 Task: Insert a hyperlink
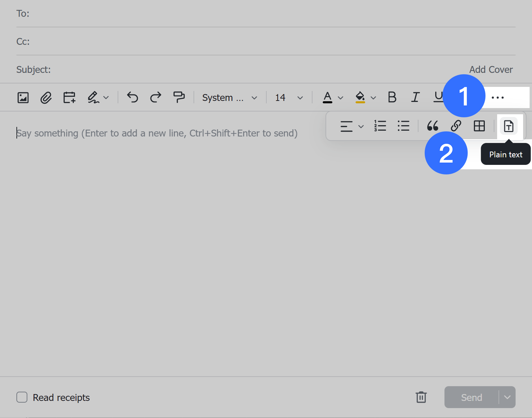(x=456, y=126)
